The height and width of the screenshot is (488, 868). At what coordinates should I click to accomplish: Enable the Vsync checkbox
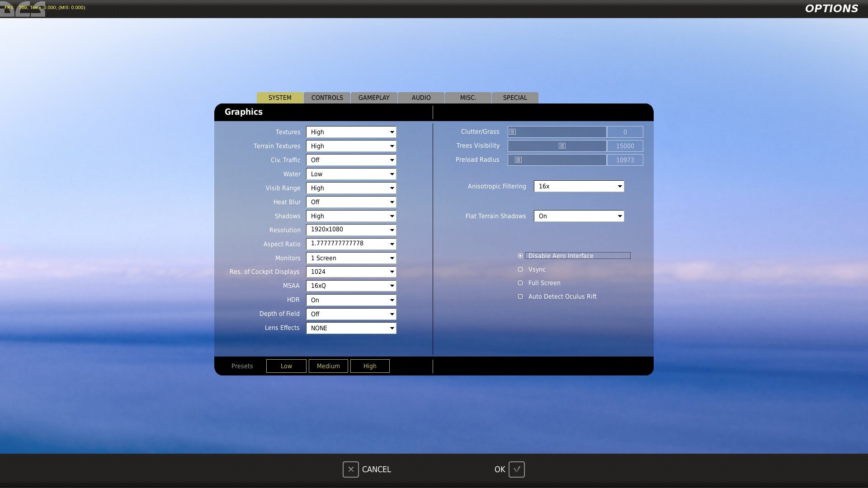tap(520, 269)
